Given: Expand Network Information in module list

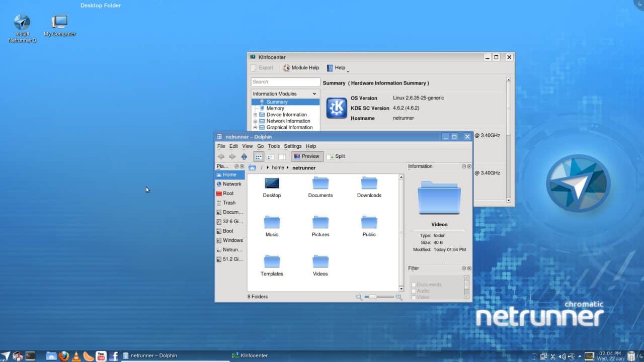Looking at the screenshot, I should coord(256,121).
